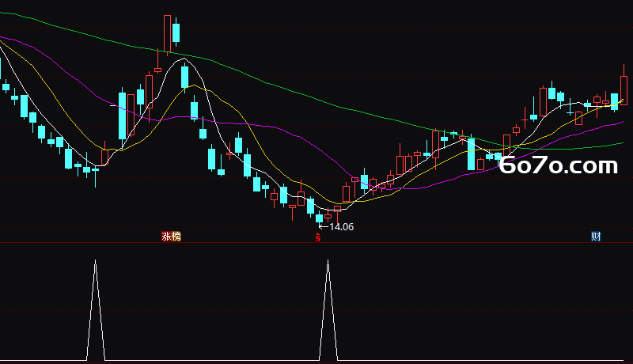Select the 14.06 lowest price label
This screenshot has height=364, width=633.
pyautogui.click(x=342, y=227)
